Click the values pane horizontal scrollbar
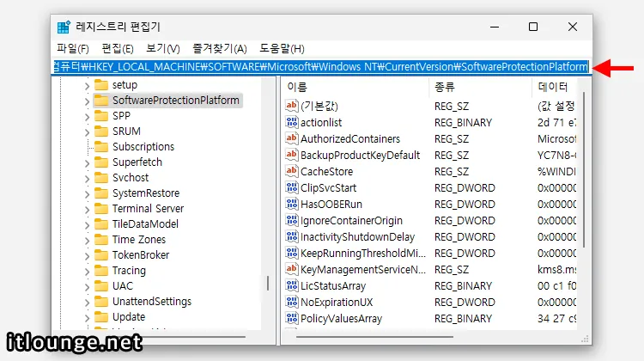Image resolution: width=644 pixels, height=361 pixels. pos(375,337)
